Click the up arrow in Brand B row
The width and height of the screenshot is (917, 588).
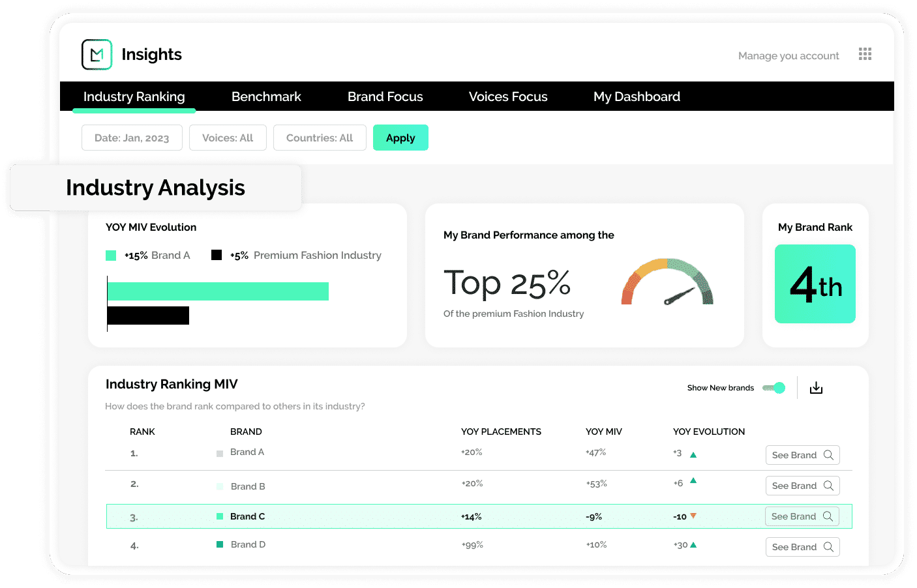point(693,480)
